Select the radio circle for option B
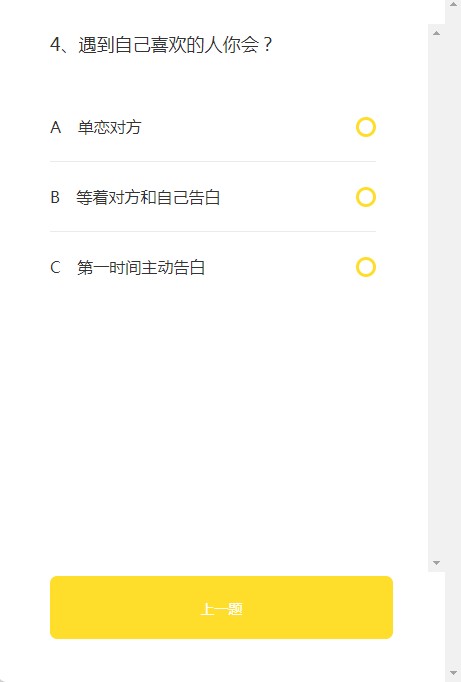This screenshot has width=461, height=682. coord(366,197)
